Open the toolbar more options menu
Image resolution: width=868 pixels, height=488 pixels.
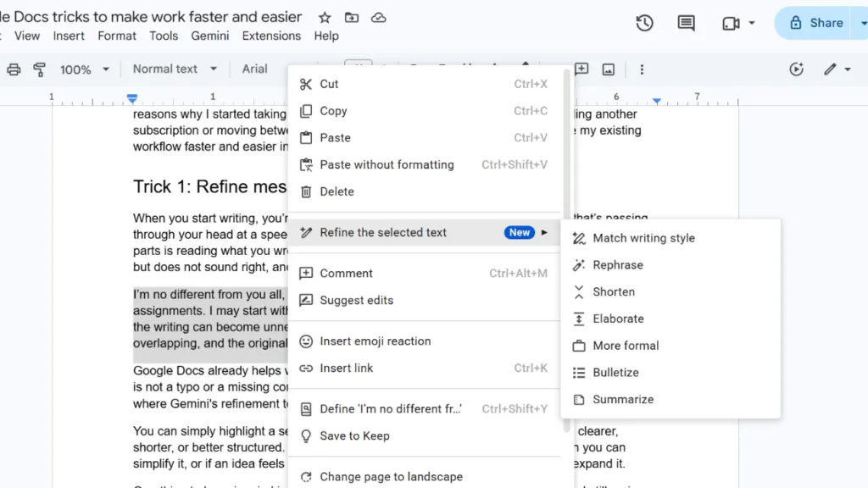pos(642,69)
